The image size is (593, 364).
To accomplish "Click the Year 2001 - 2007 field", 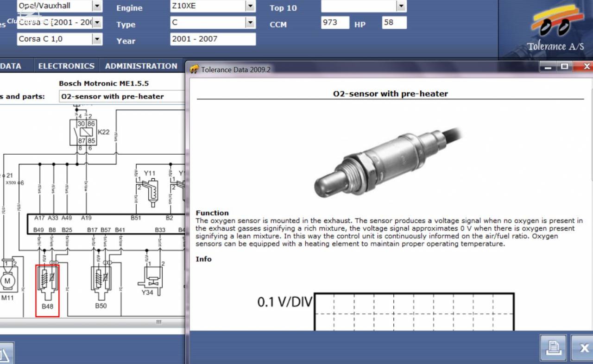I will coord(213,39).
